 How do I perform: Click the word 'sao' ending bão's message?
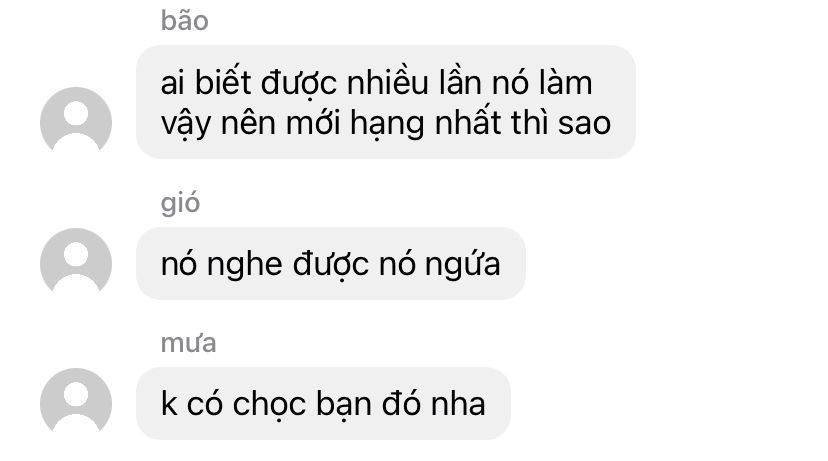(x=585, y=124)
